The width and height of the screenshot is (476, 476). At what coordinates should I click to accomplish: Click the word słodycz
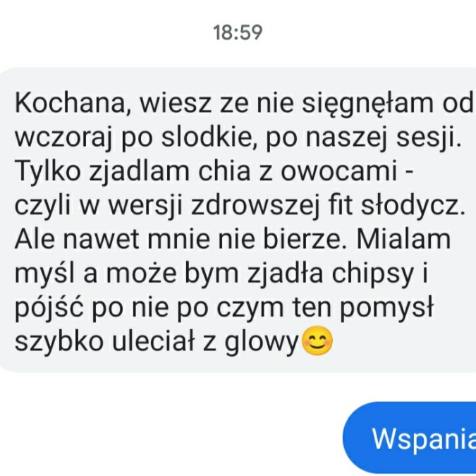click(413, 207)
